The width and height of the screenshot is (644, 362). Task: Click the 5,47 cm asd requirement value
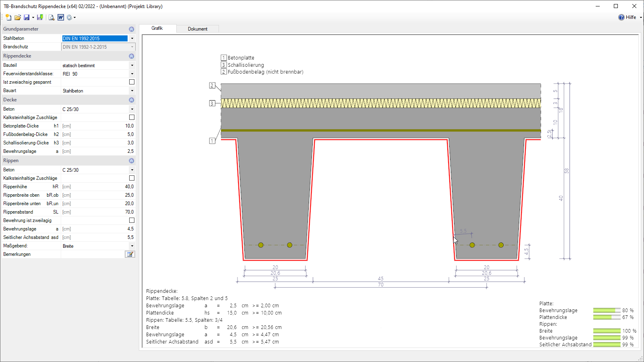[270, 342]
